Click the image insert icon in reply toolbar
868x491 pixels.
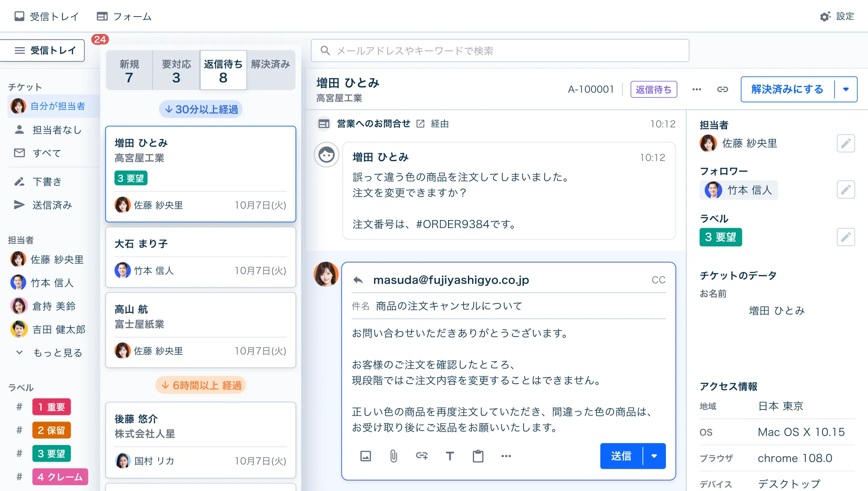click(x=365, y=456)
